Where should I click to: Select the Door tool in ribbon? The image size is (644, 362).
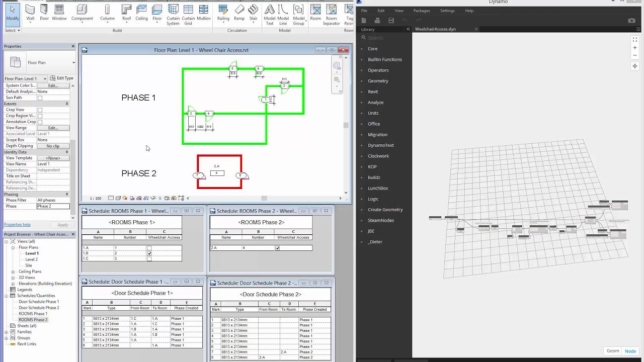click(x=44, y=12)
